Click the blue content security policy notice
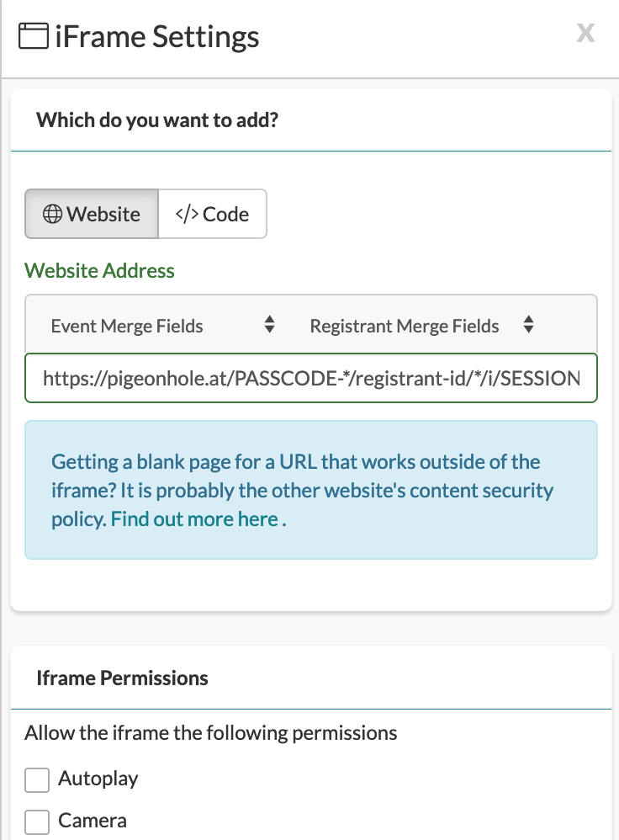 click(311, 490)
